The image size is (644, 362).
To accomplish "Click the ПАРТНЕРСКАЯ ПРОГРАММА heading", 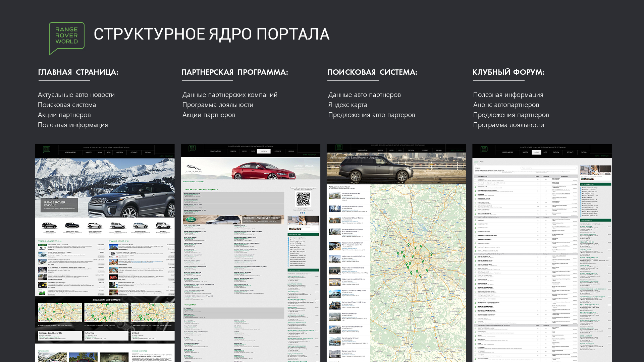I will 235,72.
